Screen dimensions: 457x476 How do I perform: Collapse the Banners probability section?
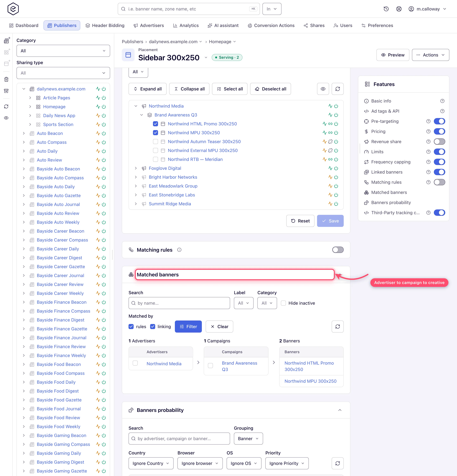click(340, 410)
